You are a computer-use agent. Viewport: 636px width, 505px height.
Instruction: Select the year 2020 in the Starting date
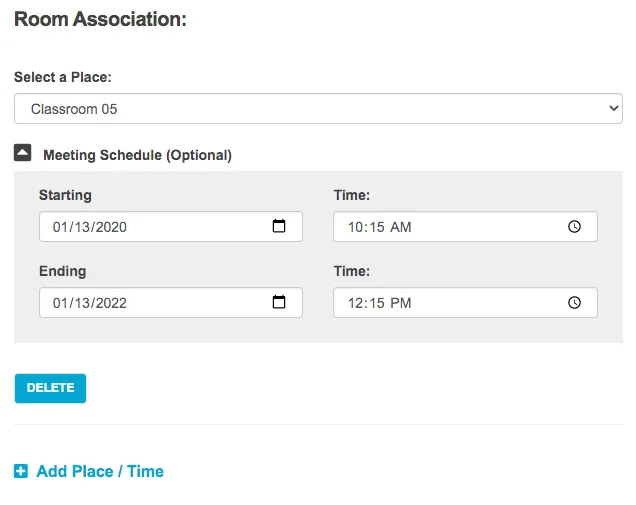[111, 227]
